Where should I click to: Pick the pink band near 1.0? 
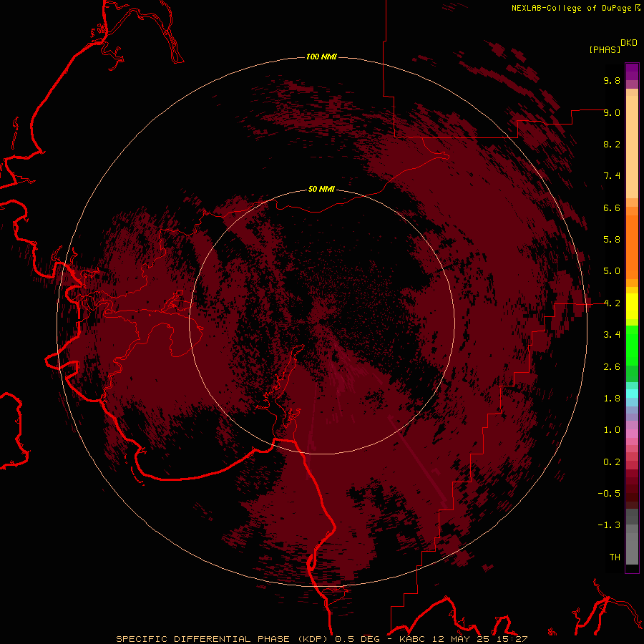[x=632, y=434]
